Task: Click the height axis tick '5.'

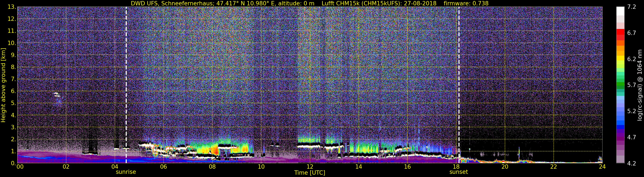Action: pos(13,103)
